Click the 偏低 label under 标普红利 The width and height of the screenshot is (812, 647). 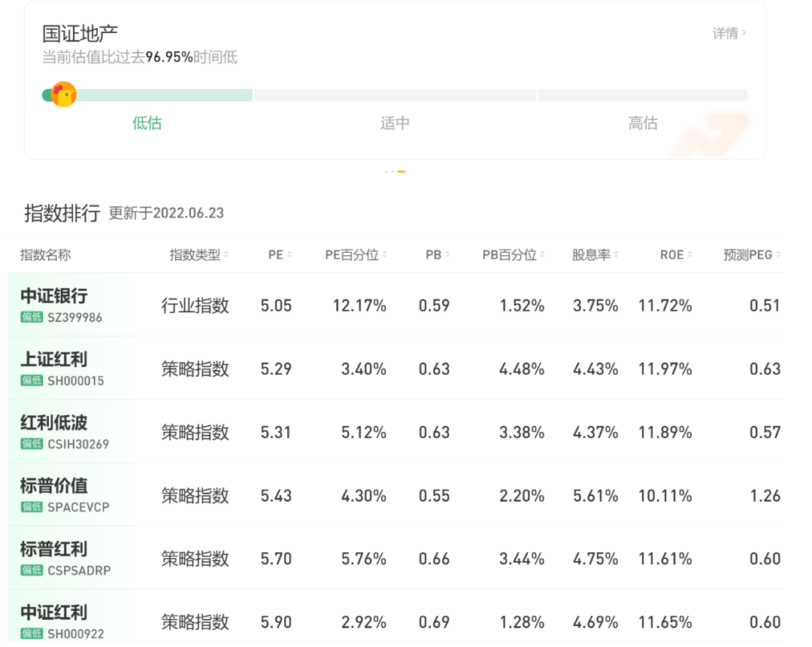point(31,570)
